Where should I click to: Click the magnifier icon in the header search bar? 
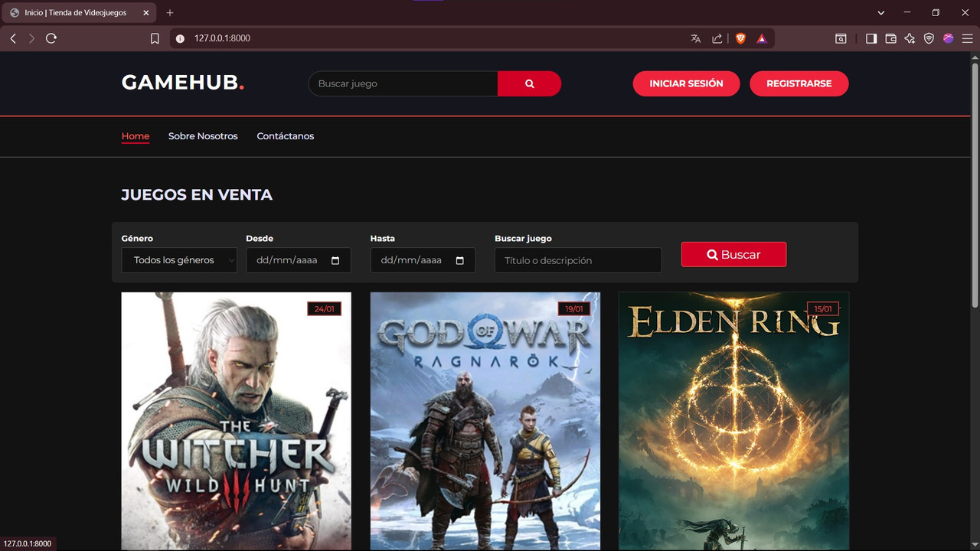(x=529, y=83)
